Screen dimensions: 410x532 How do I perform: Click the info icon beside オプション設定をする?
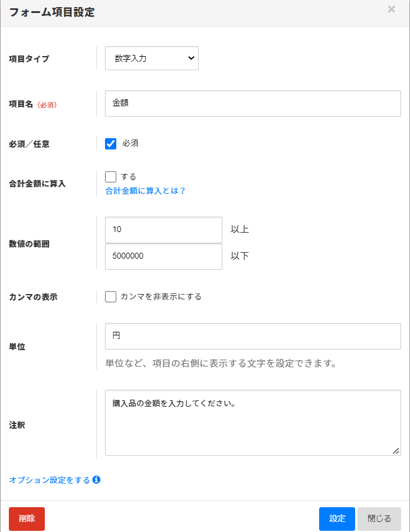(x=97, y=479)
